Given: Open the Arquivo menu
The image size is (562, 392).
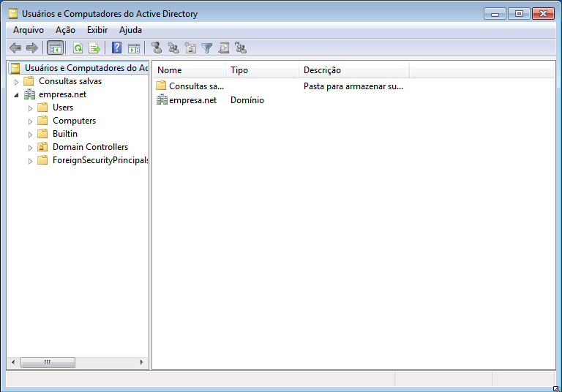Looking at the screenshot, I should pyautogui.click(x=29, y=30).
